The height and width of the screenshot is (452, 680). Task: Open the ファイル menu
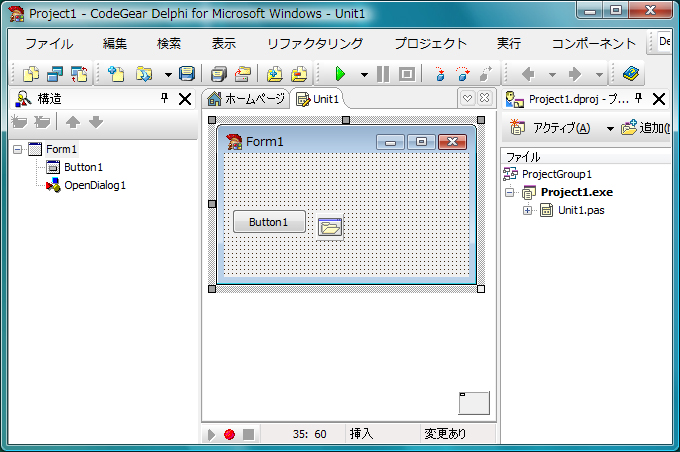click(49, 43)
